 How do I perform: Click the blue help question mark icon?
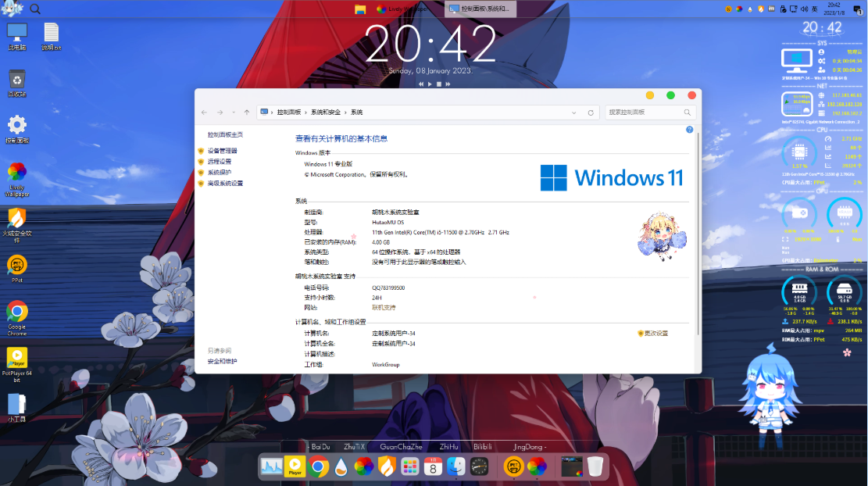click(x=690, y=130)
